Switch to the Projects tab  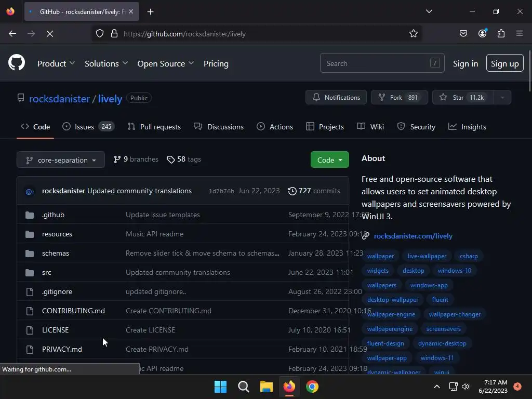pyautogui.click(x=325, y=127)
